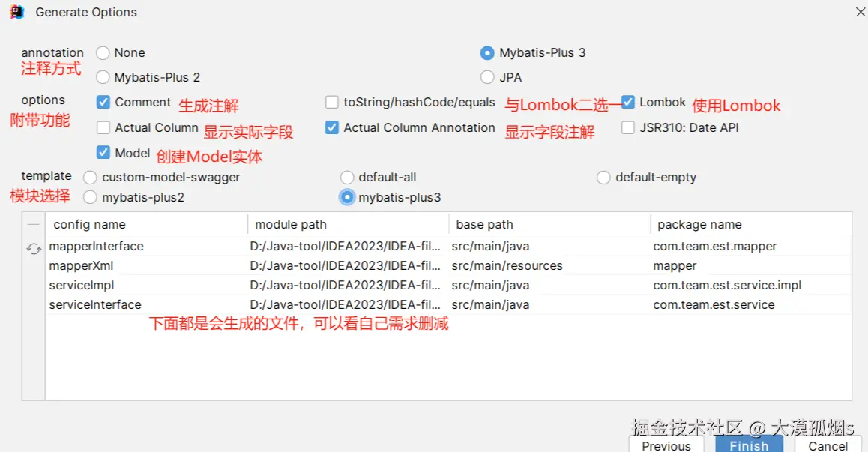Click Finish to generate code
This screenshot has width=868, height=452.
pos(749,445)
